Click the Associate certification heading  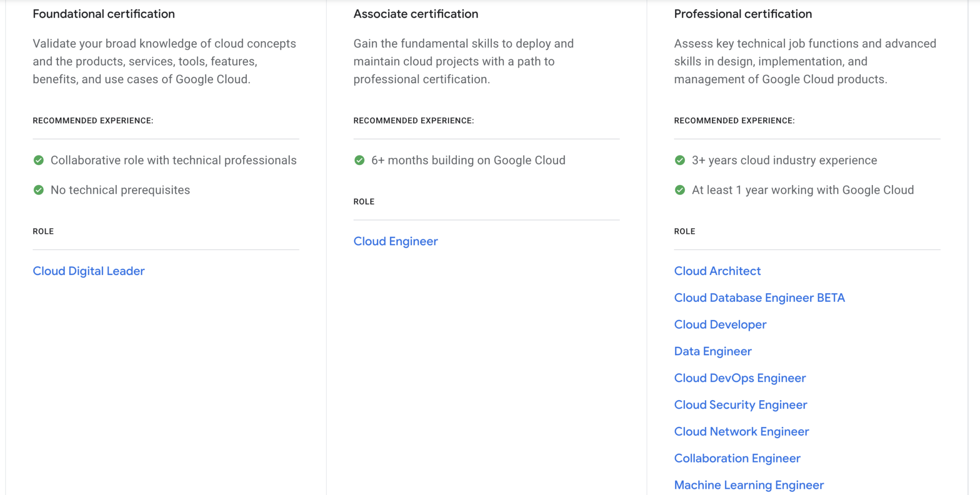[415, 14]
